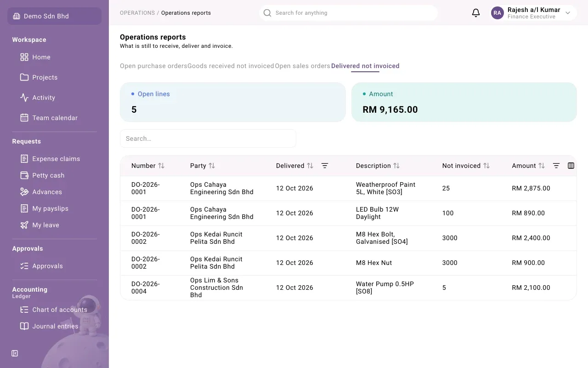588x368 pixels.
Task: Switch to Goods received not invoiced tab
Action: (231, 66)
